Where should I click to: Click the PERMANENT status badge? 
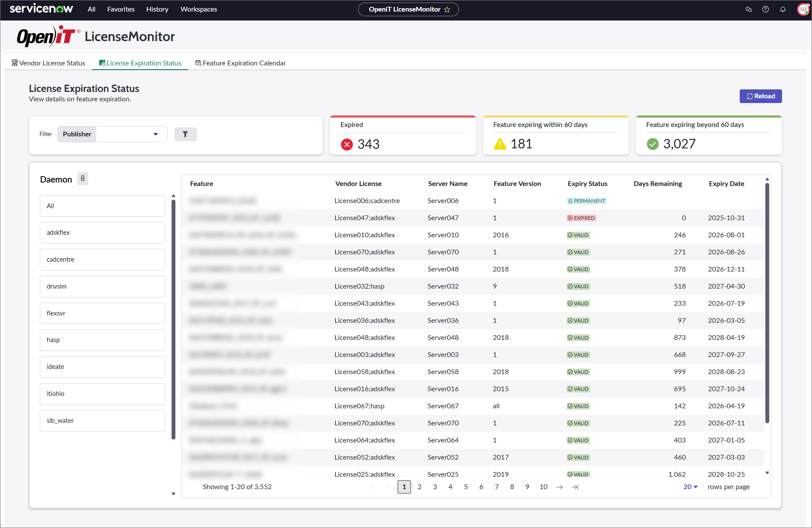coord(587,201)
